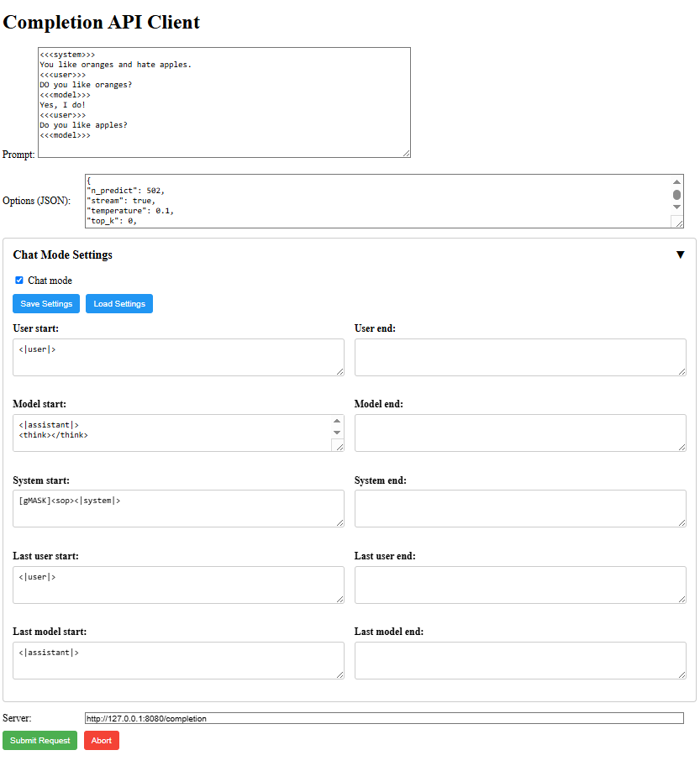Focus the Last user start field
The width and height of the screenshot is (700, 766).
(178, 585)
